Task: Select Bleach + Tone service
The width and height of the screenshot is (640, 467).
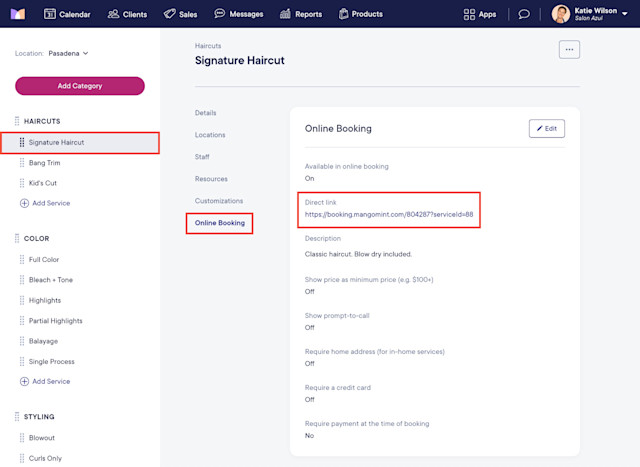Action: tap(51, 280)
